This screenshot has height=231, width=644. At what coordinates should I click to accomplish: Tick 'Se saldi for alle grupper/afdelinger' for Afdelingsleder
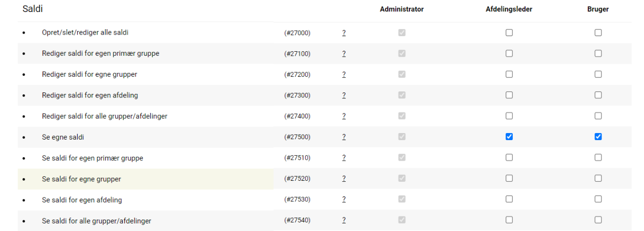tap(509, 220)
